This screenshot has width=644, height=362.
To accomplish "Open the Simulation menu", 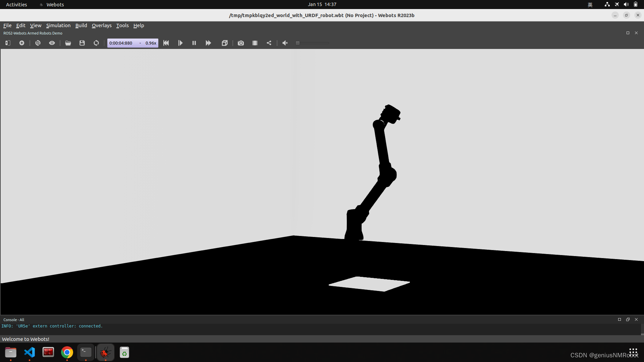I will 58,25.
